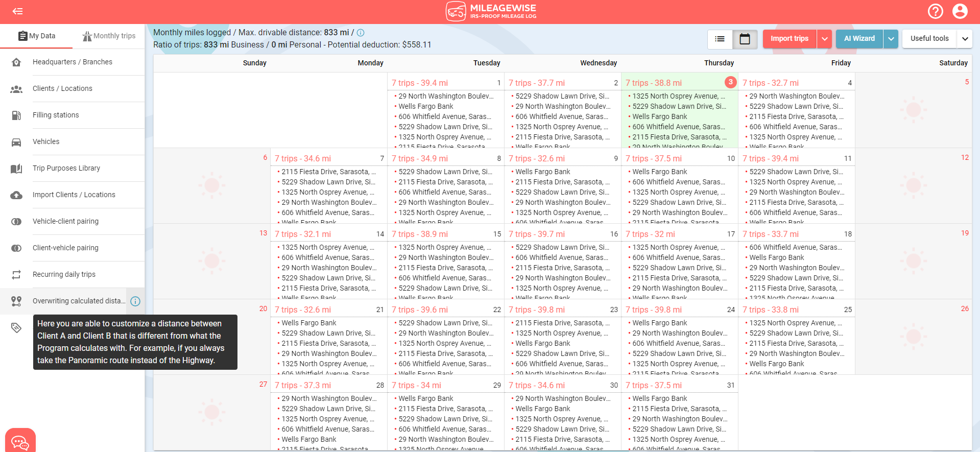Open Overwriting calculated distances menu item
The height and width of the screenshot is (452, 980).
click(x=73, y=301)
